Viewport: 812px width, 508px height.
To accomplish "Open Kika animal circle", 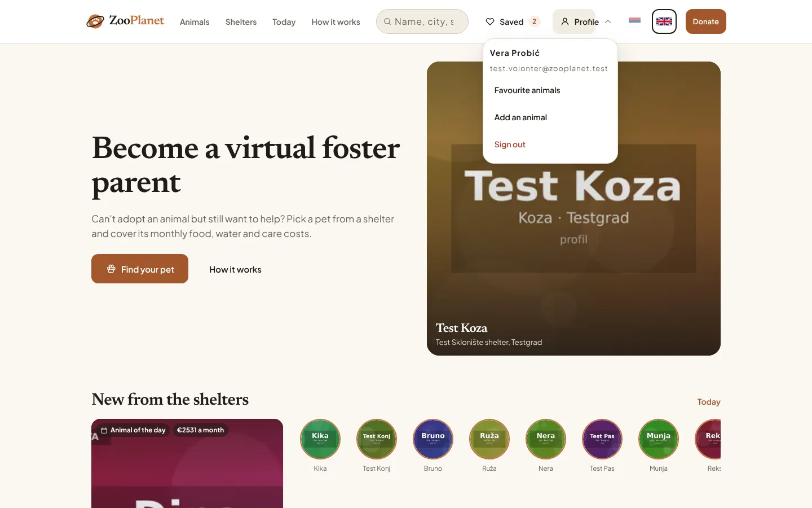I will 320,439.
